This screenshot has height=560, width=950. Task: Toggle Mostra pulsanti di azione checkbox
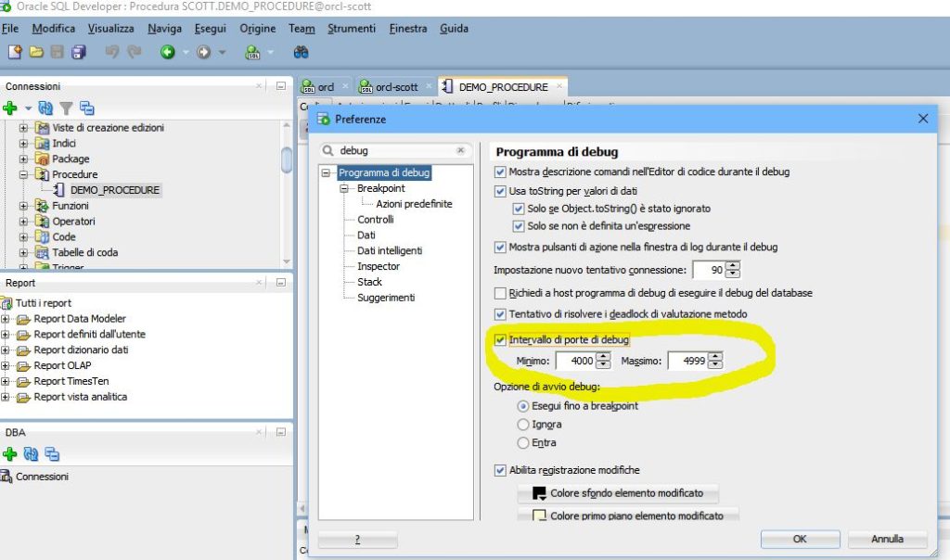[500, 247]
